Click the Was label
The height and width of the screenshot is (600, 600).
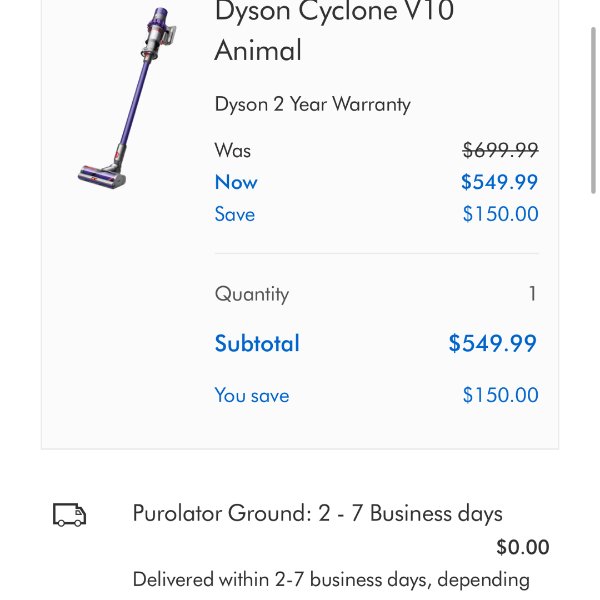click(x=233, y=150)
